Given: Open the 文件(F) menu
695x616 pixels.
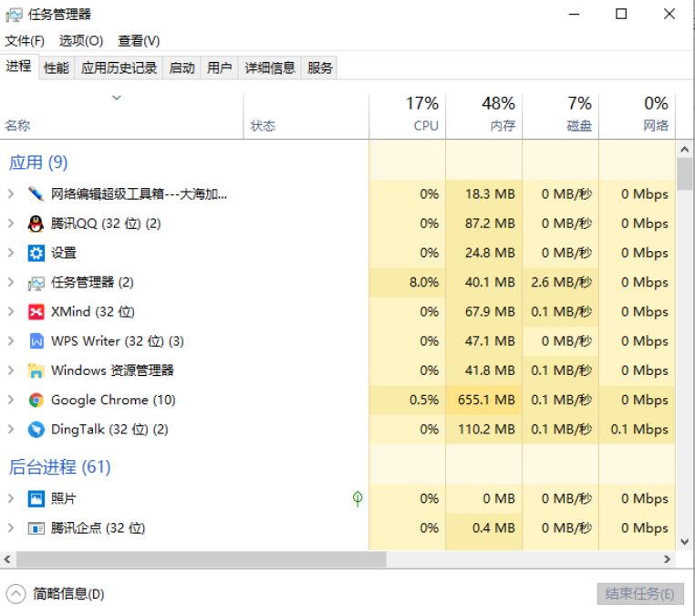Looking at the screenshot, I should pyautogui.click(x=25, y=41).
